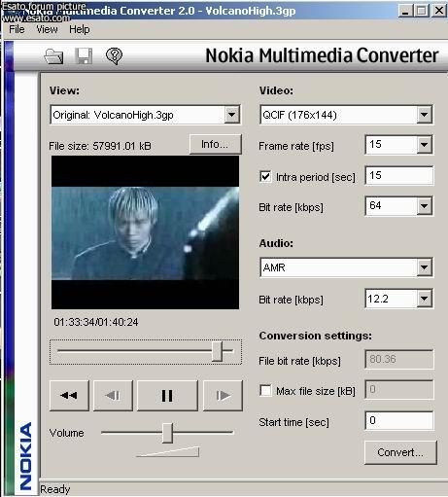Enable the Max file size checkbox
The image size is (448, 497).
(x=265, y=390)
